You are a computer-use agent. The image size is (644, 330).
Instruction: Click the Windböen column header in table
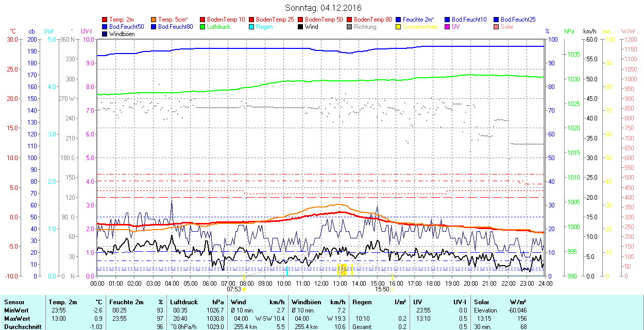point(306,302)
